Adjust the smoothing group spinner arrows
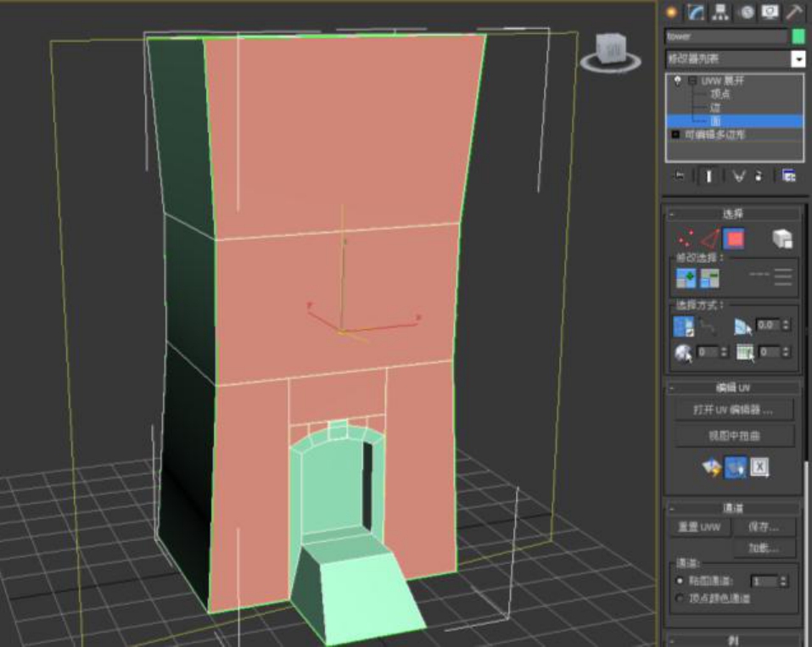Screen dimensions: 812x647 (x=786, y=352)
